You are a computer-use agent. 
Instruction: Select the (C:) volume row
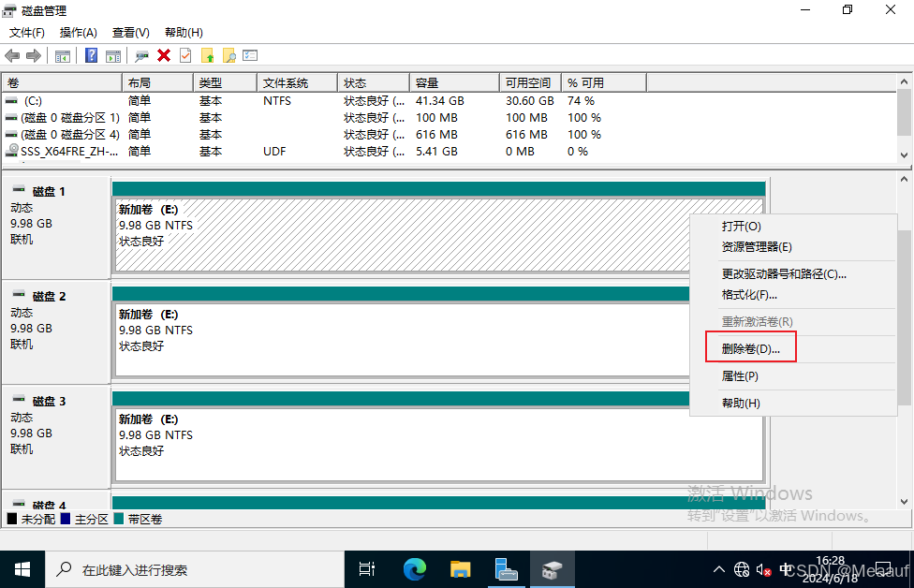coord(449,101)
